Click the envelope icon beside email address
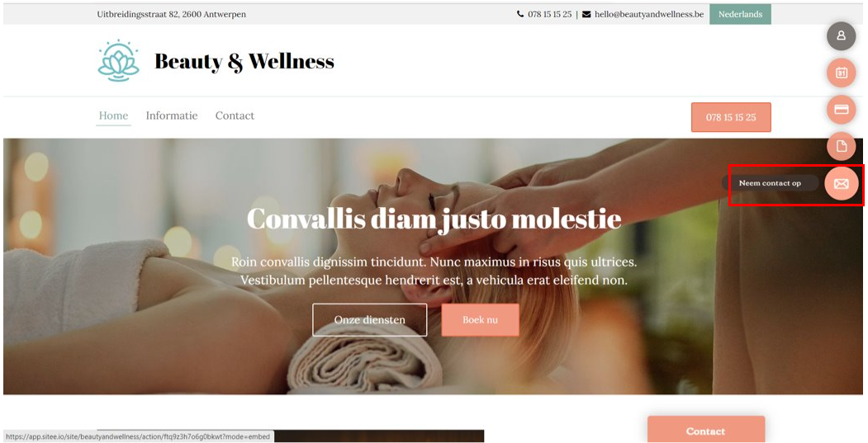Screen dimensions: 868x443 click(586, 14)
